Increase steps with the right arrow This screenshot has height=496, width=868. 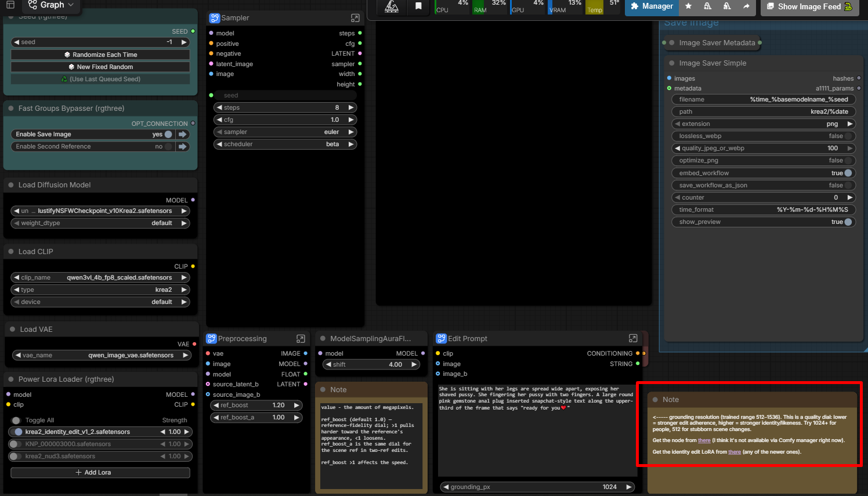(350, 108)
